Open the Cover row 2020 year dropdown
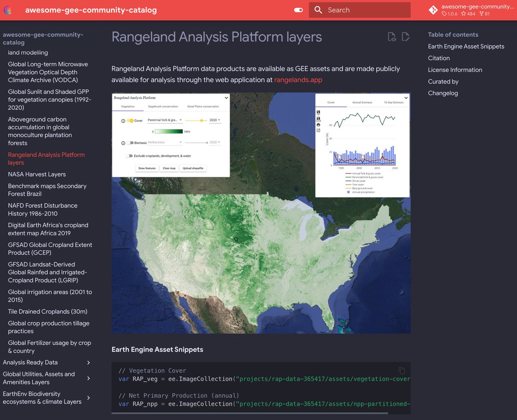This screenshot has height=420, width=517. (x=215, y=120)
